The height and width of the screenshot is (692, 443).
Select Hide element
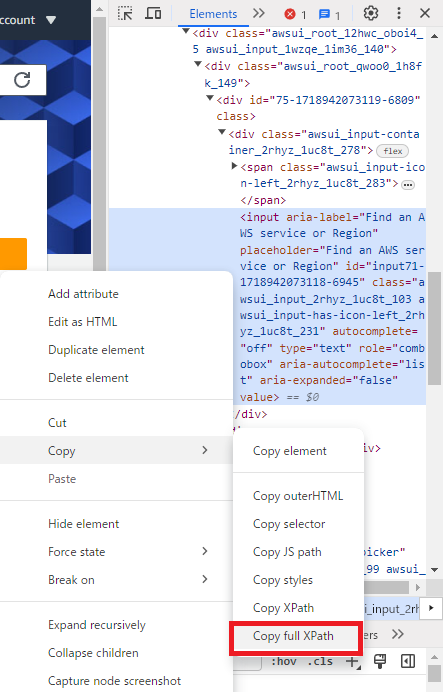point(83,524)
